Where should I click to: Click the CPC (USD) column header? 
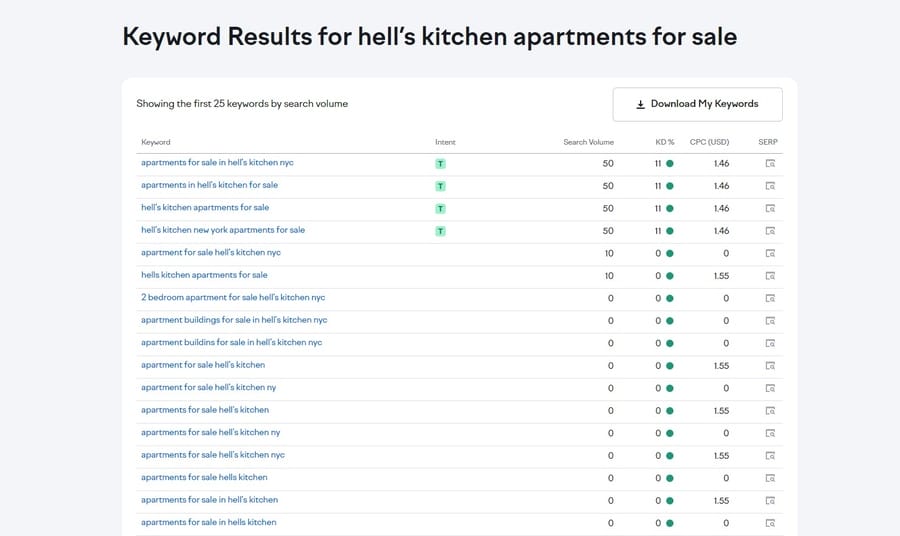click(709, 142)
